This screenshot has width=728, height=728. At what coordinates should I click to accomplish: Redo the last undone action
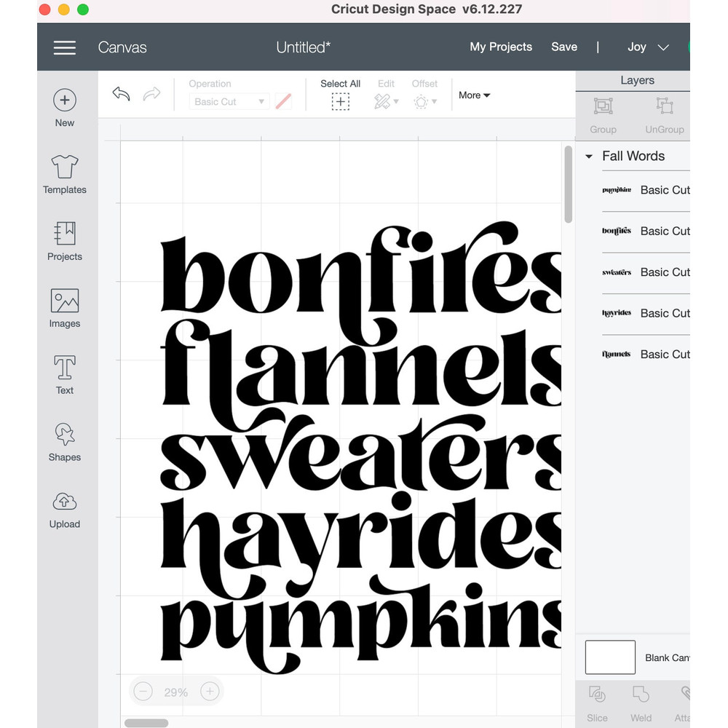click(151, 95)
